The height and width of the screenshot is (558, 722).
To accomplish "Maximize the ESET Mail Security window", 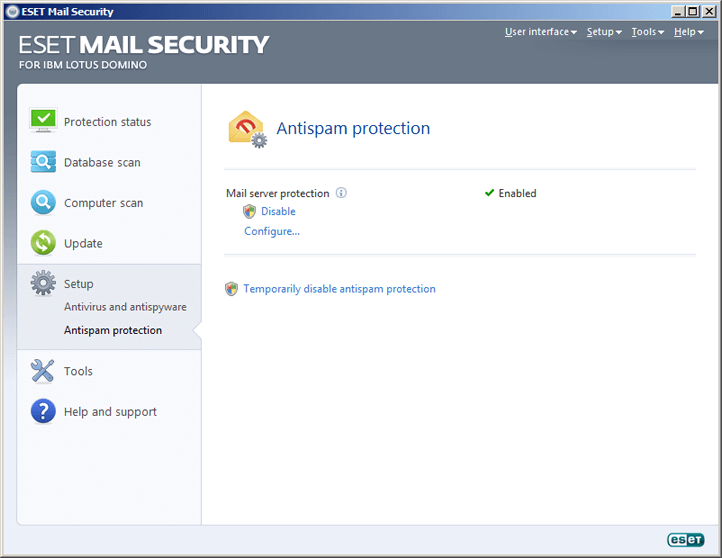I will click(x=693, y=12).
